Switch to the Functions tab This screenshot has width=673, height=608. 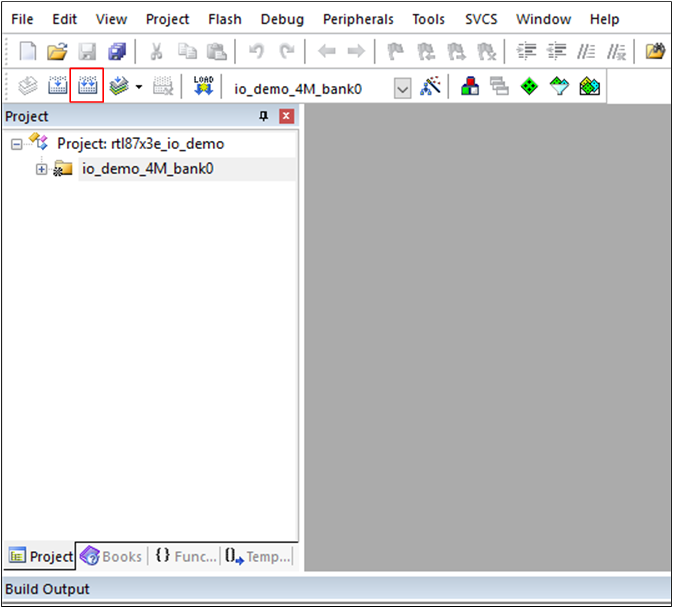click(x=185, y=557)
